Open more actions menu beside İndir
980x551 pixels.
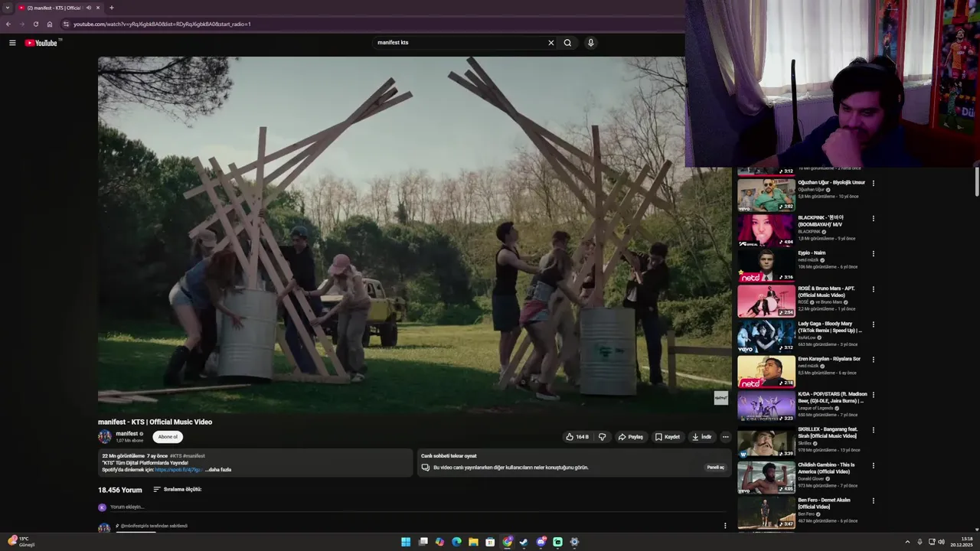click(726, 437)
